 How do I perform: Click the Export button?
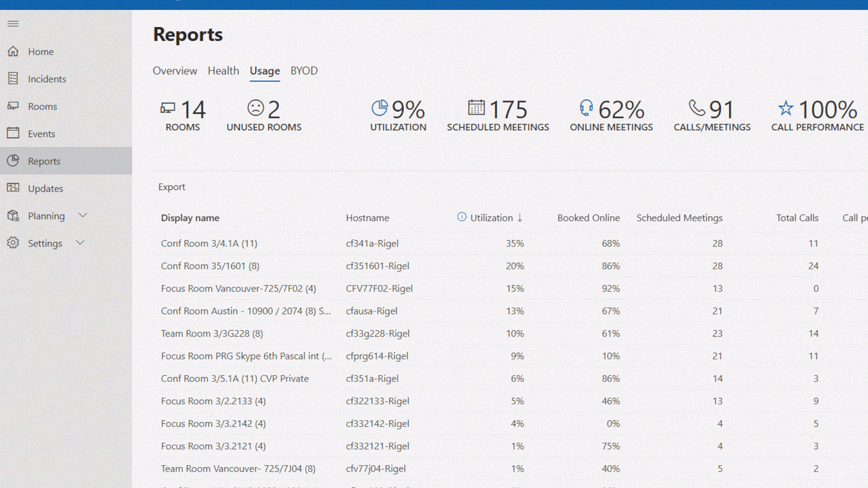tap(172, 187)
